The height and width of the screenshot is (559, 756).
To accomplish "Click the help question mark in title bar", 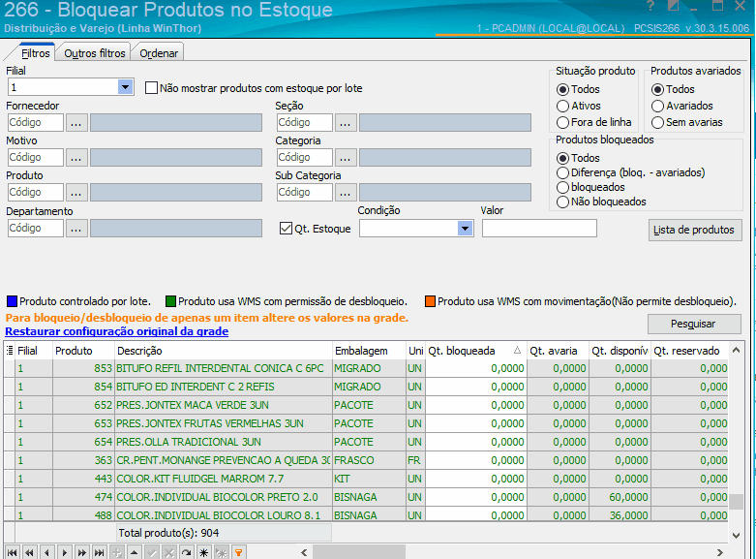I will 650,6.
